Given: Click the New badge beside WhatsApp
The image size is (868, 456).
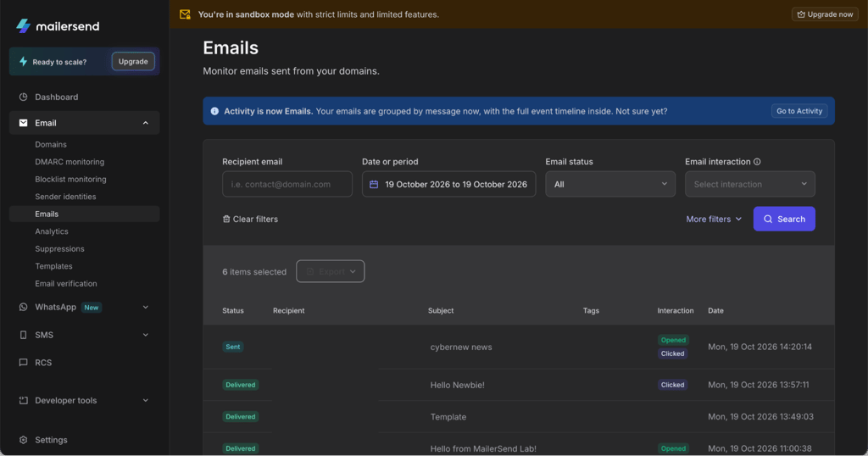Looking at the screenshot, I should (x=92, y=308).
